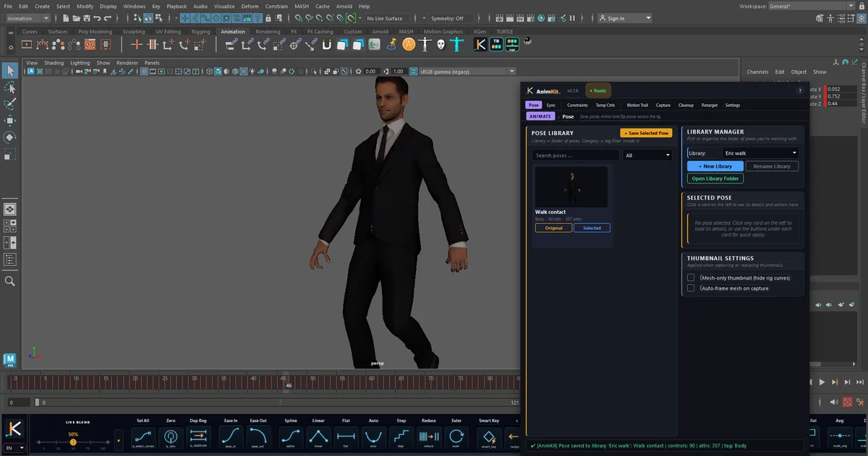
Task: Select the Lasso tool in toolbox
Action: click(10, 87)
